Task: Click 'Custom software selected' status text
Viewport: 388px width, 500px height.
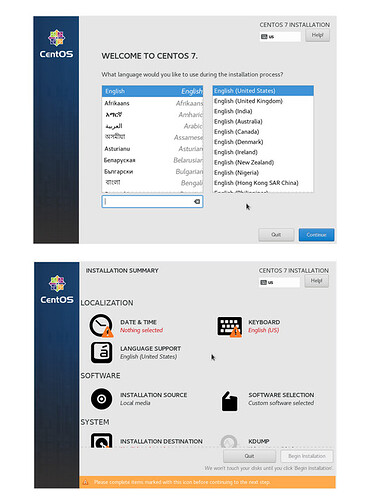Action: point(281,403)
